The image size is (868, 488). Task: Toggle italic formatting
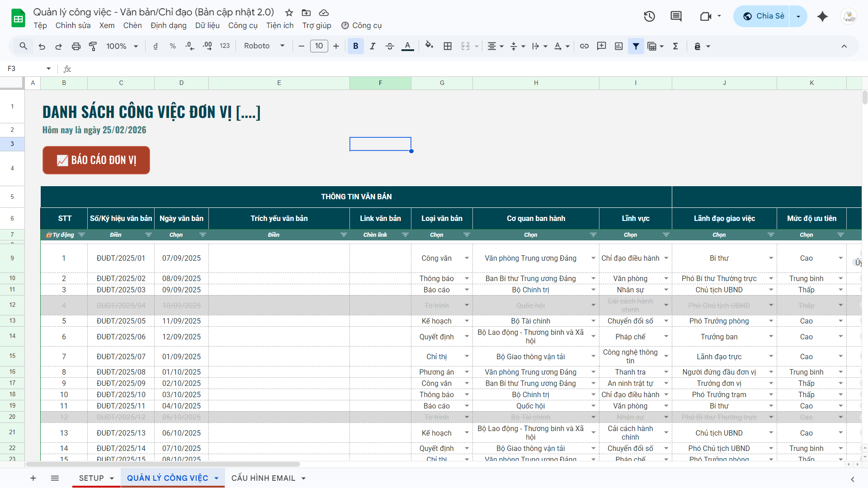[373, 46]
